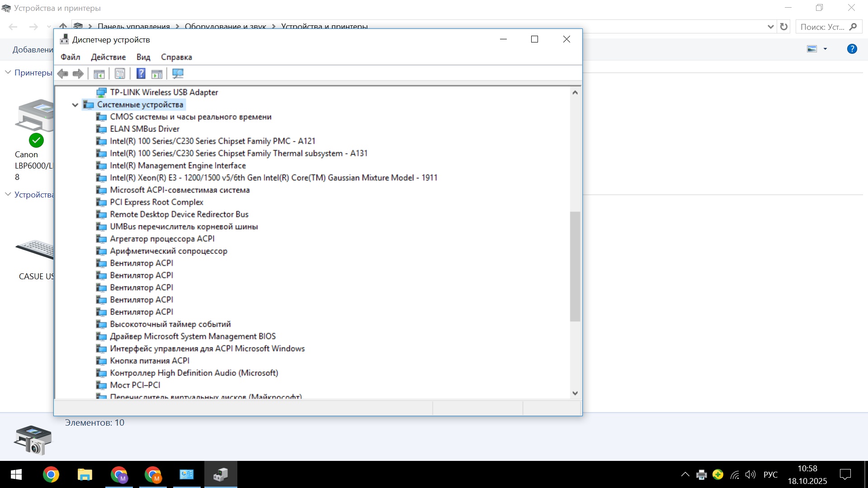Open Device Manager in taskbar

(x=221, y=475)
